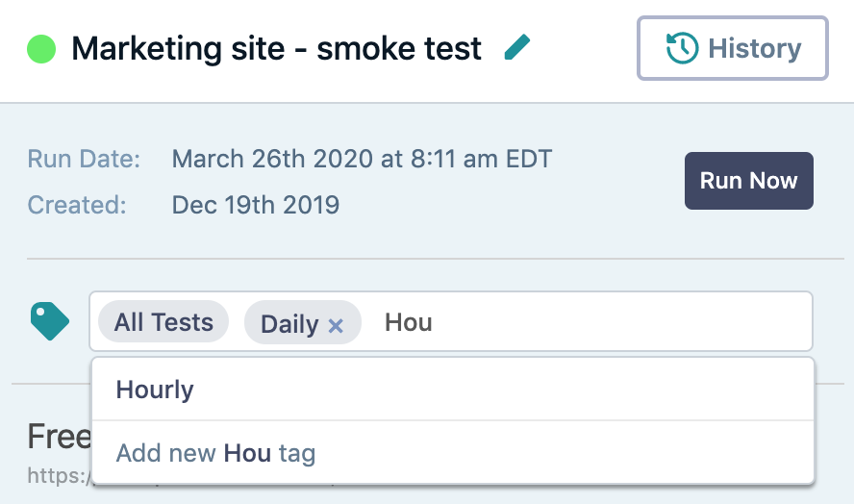Click the Created label
Image resolution: width=854 pixels, height=504 pixels.
pos(77,206)
